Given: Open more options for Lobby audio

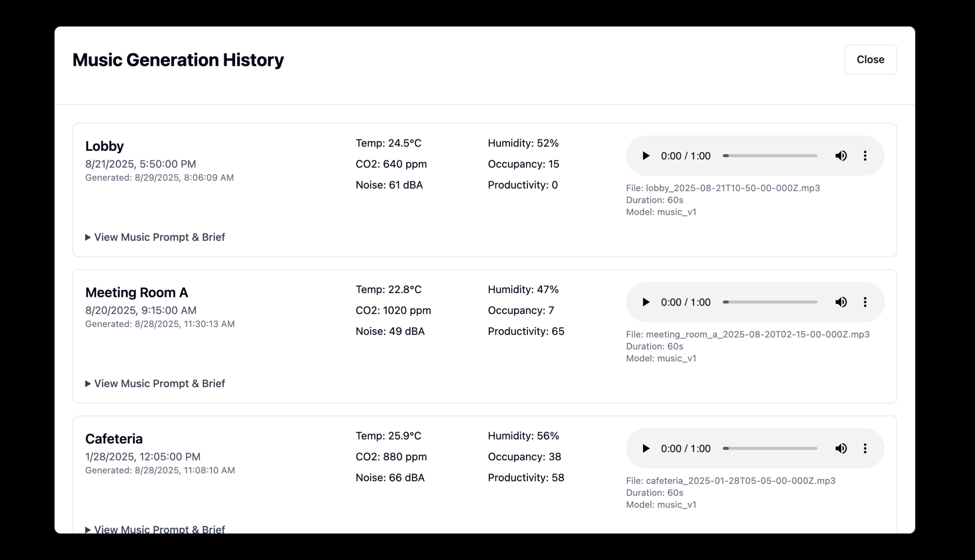Looking at the screenshot, I should 865,156.
